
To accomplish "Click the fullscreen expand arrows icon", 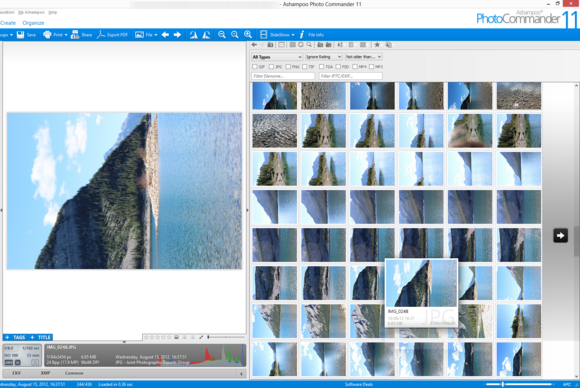I will tap(201, 337).
